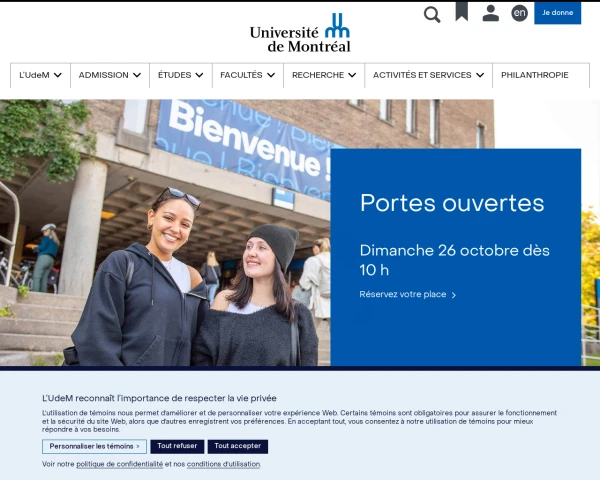Click the arrow beside Réservez votre place
Viewport: 600px width, 480px height.
(x=454, y=295)
